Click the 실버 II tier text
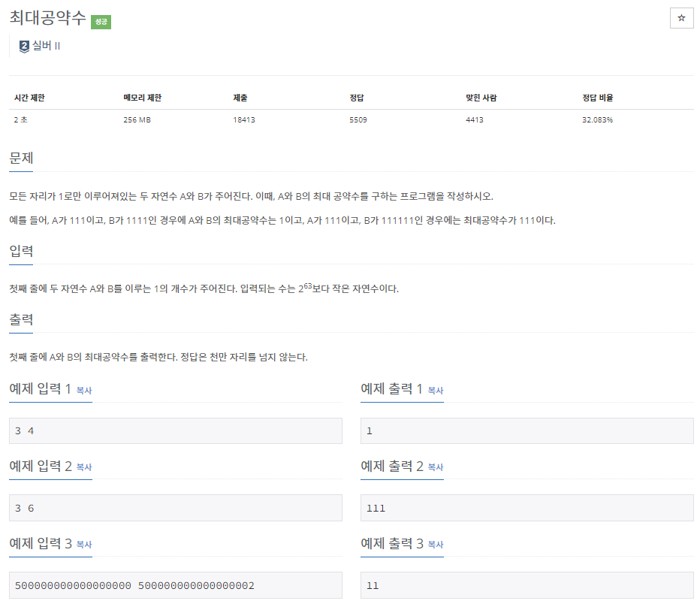The image size is (700, 607). (47, 46)
